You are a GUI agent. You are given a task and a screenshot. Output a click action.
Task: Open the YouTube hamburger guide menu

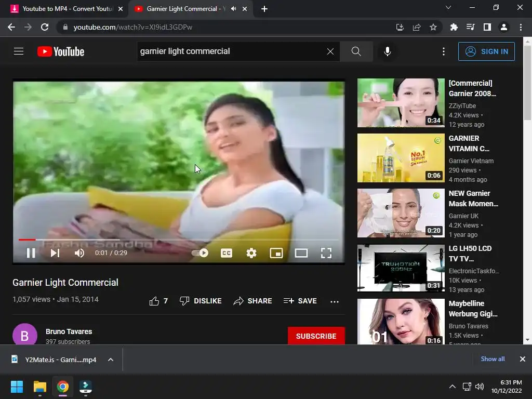click(19, 51)
